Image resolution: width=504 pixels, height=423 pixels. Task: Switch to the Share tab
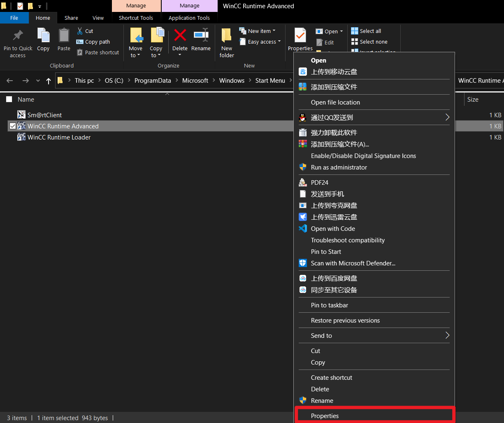71,18
